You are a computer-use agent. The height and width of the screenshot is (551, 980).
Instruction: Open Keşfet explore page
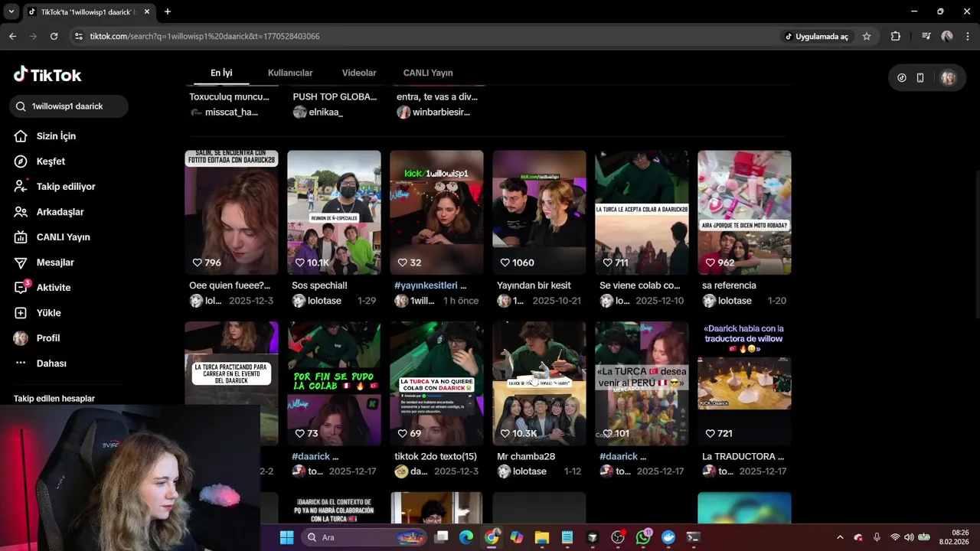(51, 161)
